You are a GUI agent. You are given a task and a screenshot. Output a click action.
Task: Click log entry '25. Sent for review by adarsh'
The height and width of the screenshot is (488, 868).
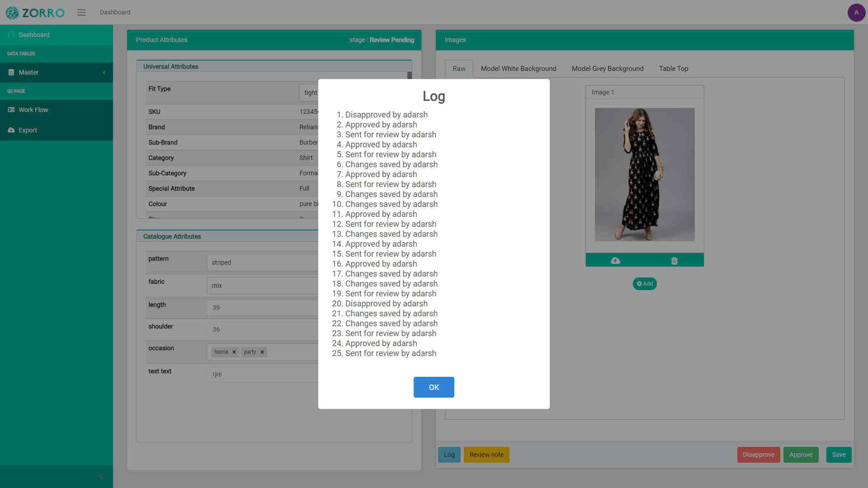point(384,353)
